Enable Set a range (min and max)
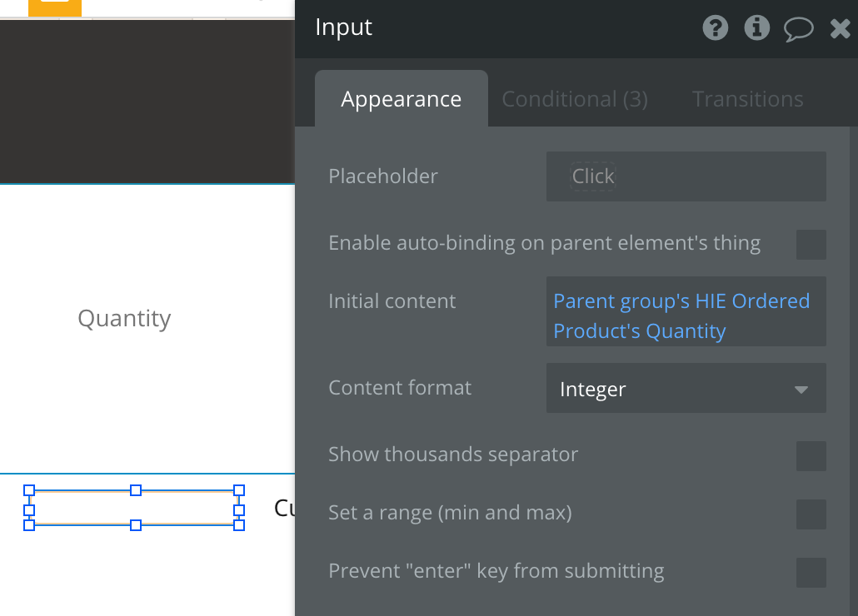This screenshot has width=858, height=616. click(811, 514)
